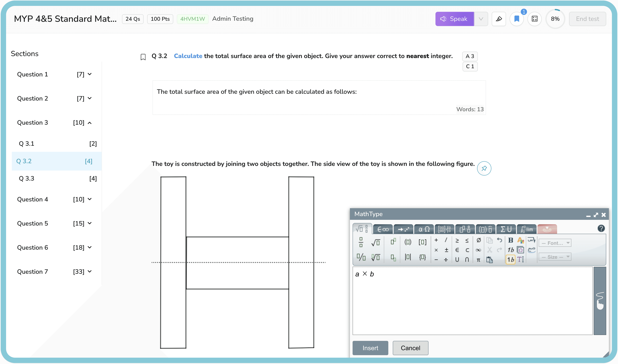Open MathType help
Image resolution: width=618 pixels, height=364 pixels.
tap(601, 228)
